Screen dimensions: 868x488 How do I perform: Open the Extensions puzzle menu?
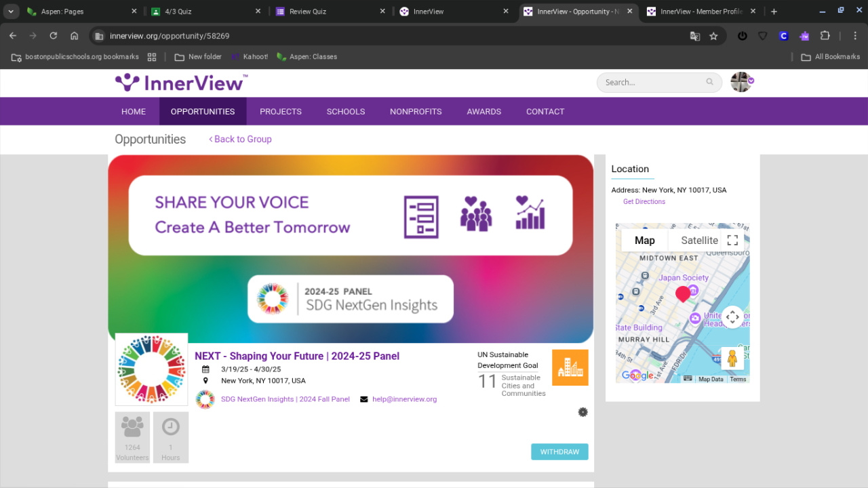[x=825, y=36]
